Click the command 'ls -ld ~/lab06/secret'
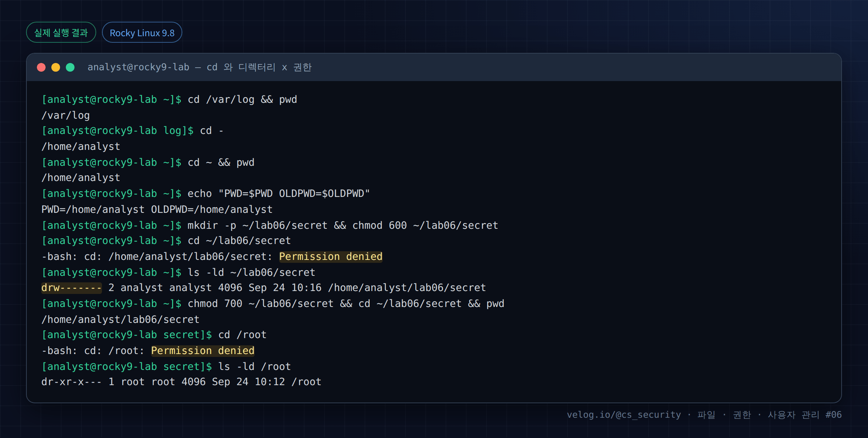Image resolution: width=868 pixels, height=438 pixels. pyautogui.click(x=251, y=273)
